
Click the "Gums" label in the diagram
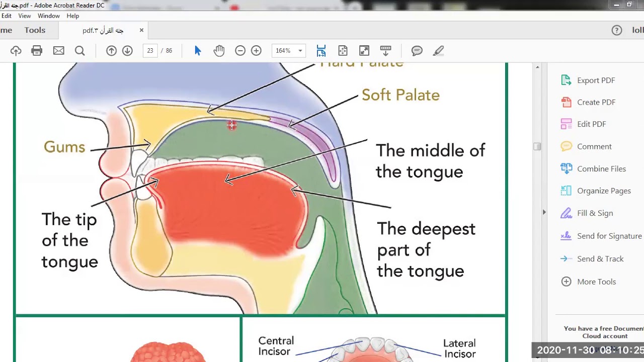click(64, 147)
